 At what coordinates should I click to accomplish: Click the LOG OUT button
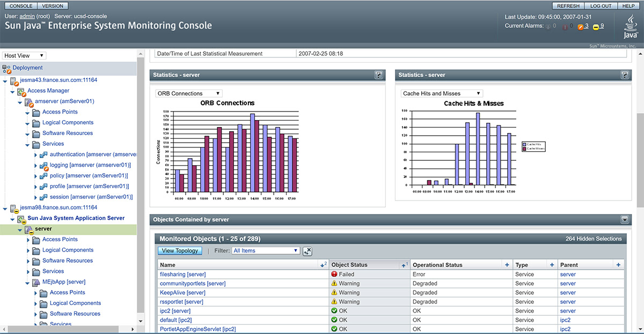click(601, 6)
